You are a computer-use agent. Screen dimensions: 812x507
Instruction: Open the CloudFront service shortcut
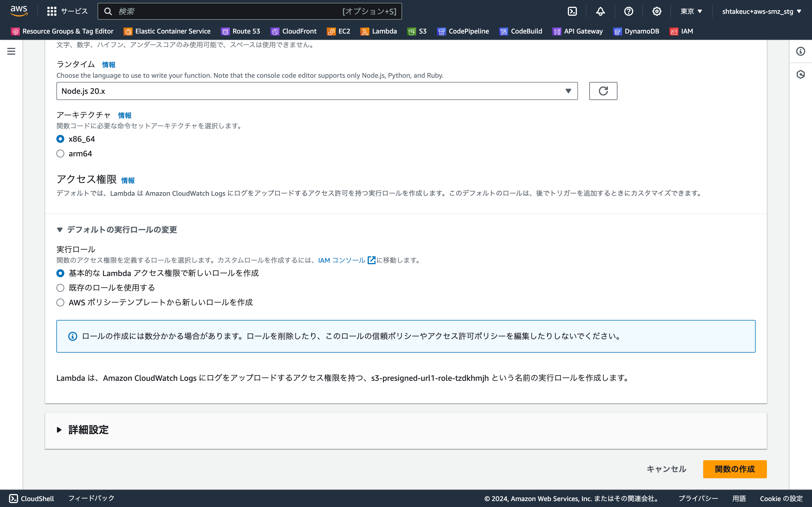click(x=299, y=31)
